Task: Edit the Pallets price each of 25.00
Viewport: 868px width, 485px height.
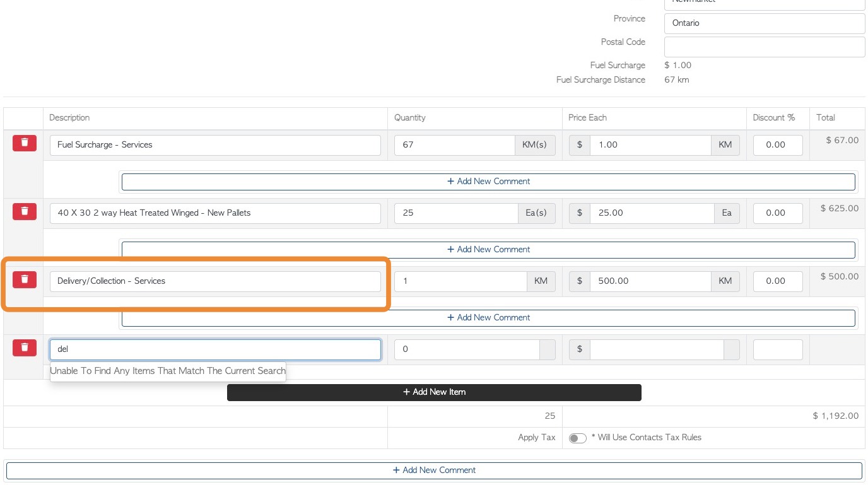Action: coord(652,213)
